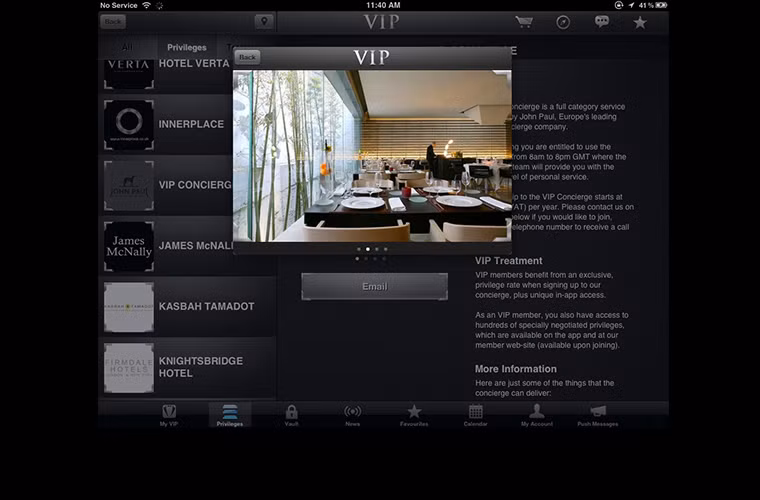Tap the More Information heading
Image resolution: width=760 pixels, height=500 pixels.
[x=516, y=369]
